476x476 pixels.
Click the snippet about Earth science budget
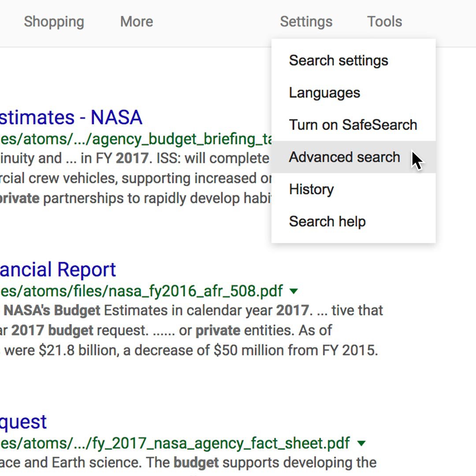tap(188, 463)
